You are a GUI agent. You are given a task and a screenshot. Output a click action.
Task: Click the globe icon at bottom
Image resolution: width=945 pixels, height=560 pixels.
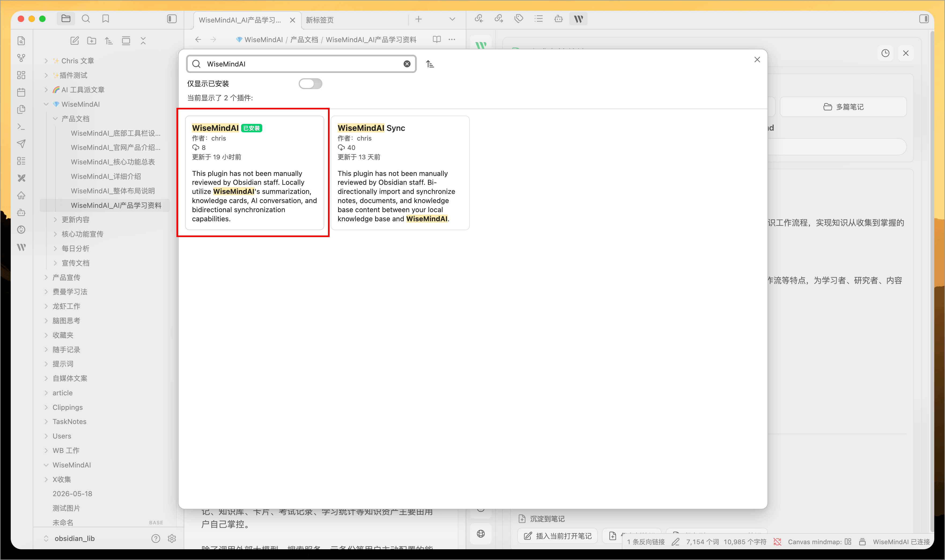point(481,534)
